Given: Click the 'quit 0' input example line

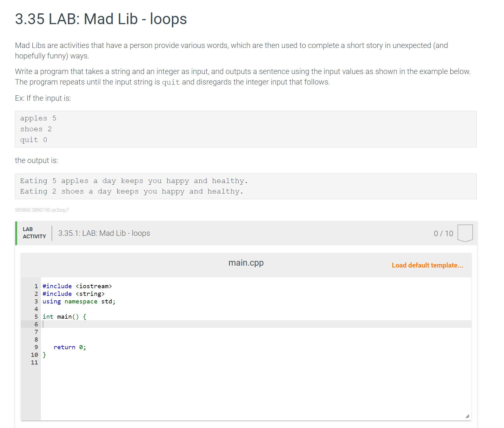Looking at the screenshot, I should click(34, 140).
